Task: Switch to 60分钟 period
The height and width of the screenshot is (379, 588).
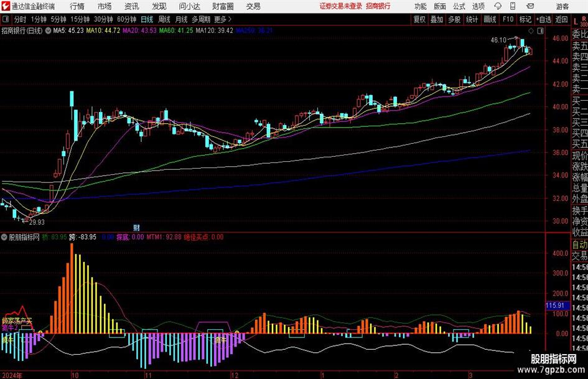Action: 126,19
